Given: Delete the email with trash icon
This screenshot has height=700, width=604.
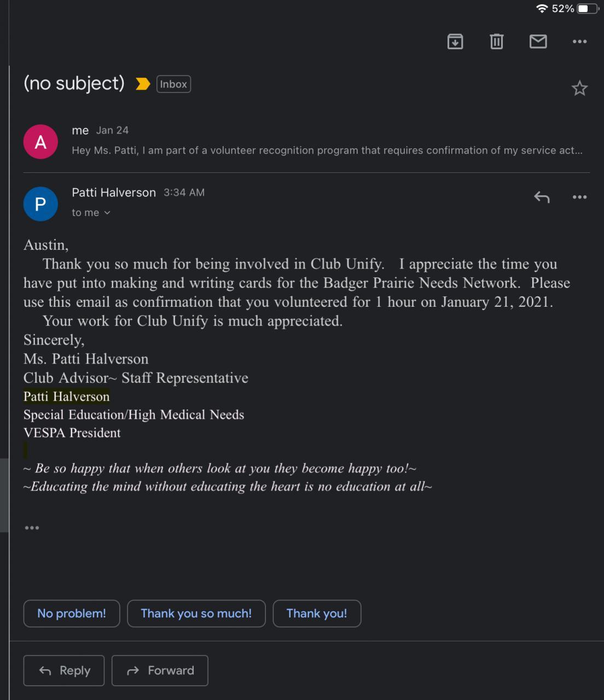Looking at the screenshot, I should [x=497, y=42].
